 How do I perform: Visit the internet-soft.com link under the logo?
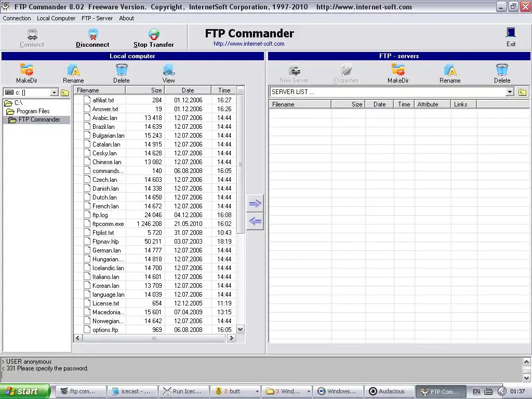249,44
